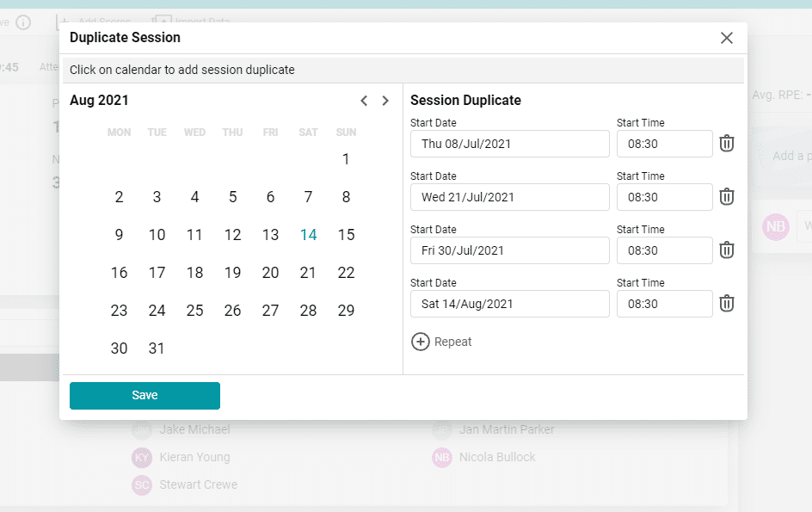Select August 3 on the calendar

(157, 197)
